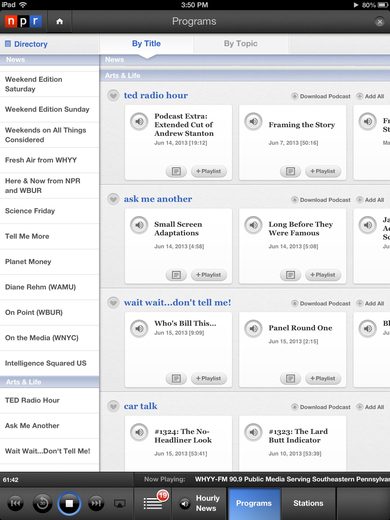Screen dimensions: 390x520
Task: Add all ted radio hour episodes
Action: 370,96
